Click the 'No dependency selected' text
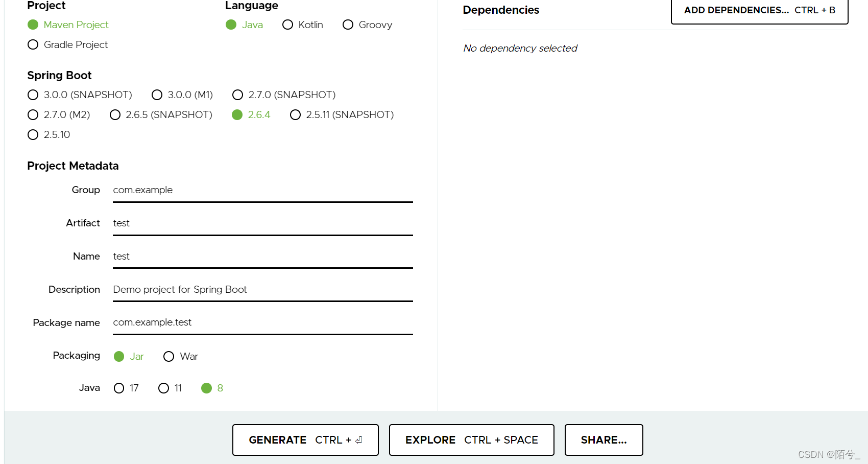The image size is (868, 464). coord(520,48)
